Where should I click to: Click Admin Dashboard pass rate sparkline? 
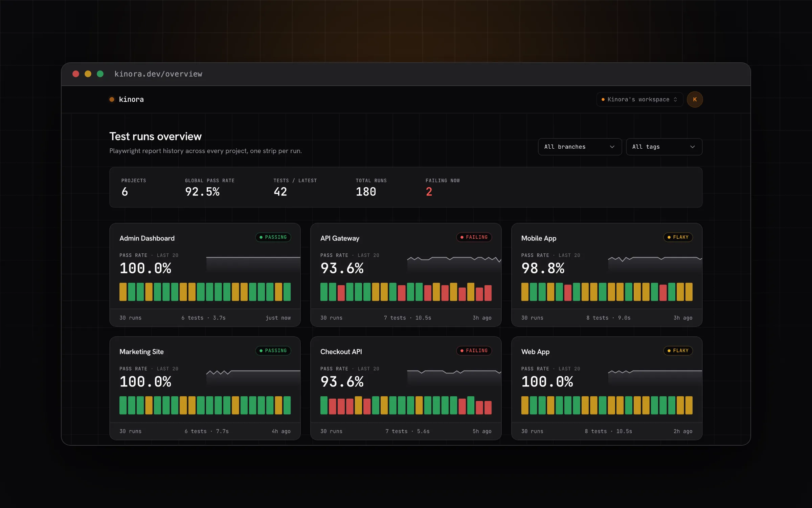tap(253, 264)
